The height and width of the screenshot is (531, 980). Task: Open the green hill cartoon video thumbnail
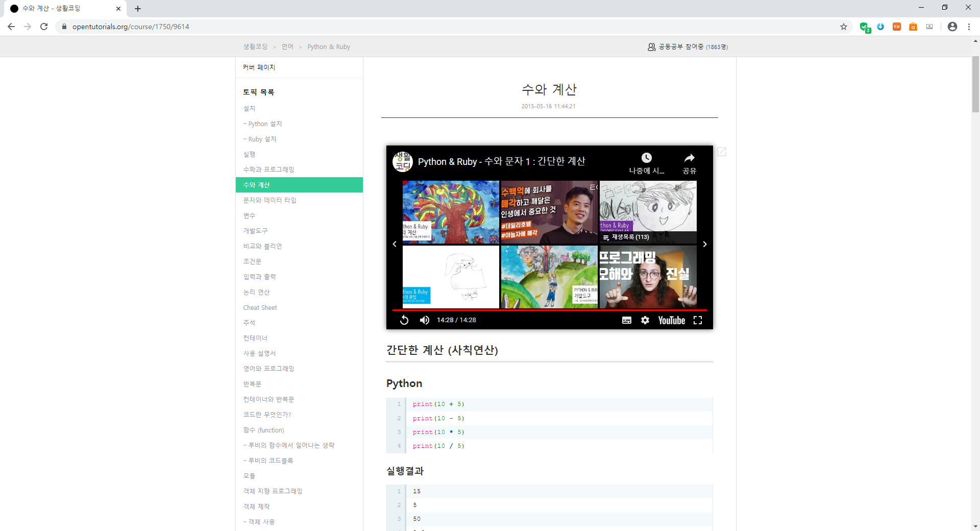click(x=549, y=277)
